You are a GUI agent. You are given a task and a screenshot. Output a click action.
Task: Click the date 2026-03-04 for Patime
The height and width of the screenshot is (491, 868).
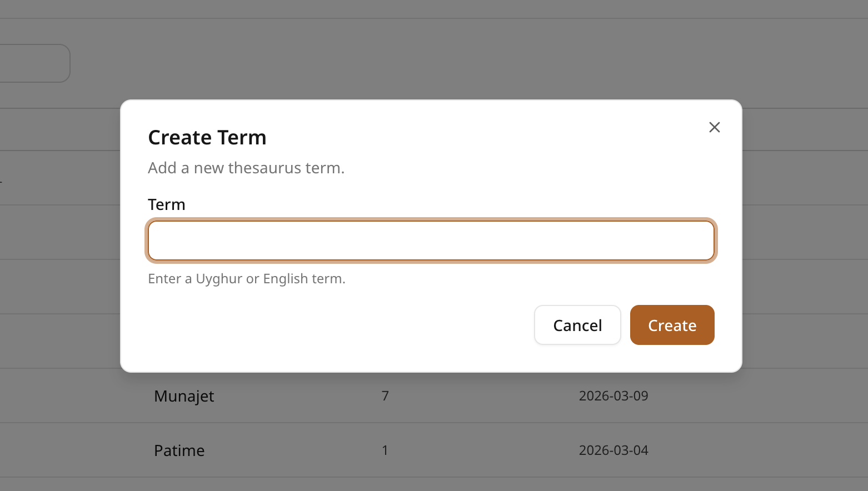613,450
